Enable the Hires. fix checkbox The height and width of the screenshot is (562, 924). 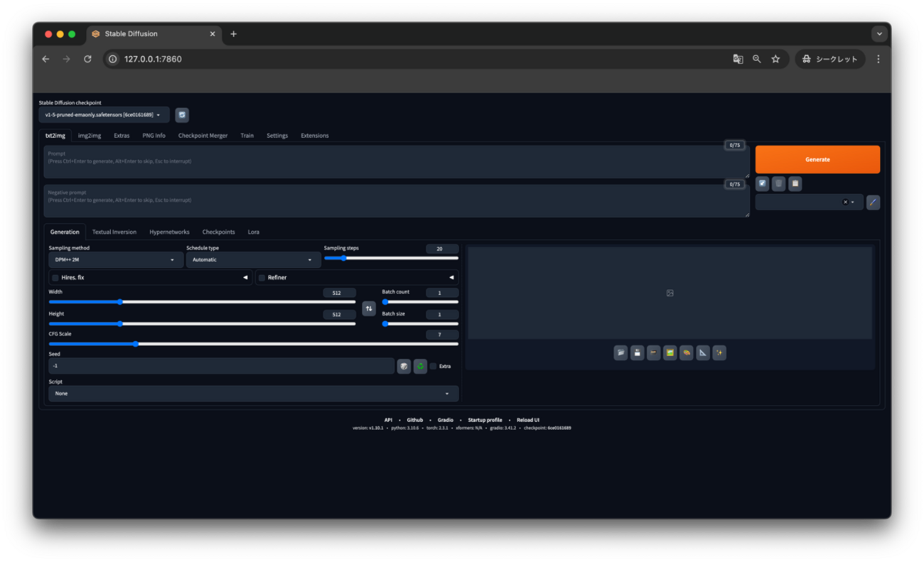coord(55,277)
